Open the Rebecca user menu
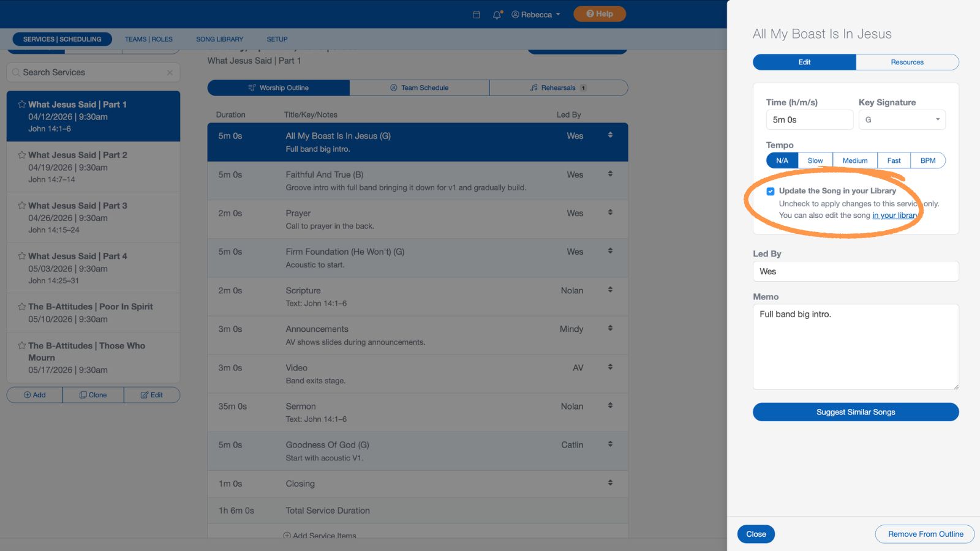The image size is (980, 551). click(536, 15)
